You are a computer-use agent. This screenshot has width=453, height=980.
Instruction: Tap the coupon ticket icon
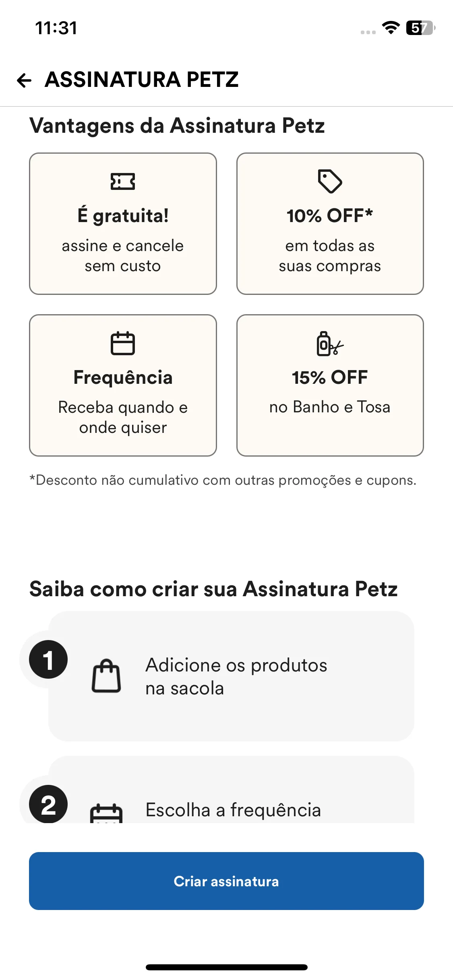click(x=123, y=181)
